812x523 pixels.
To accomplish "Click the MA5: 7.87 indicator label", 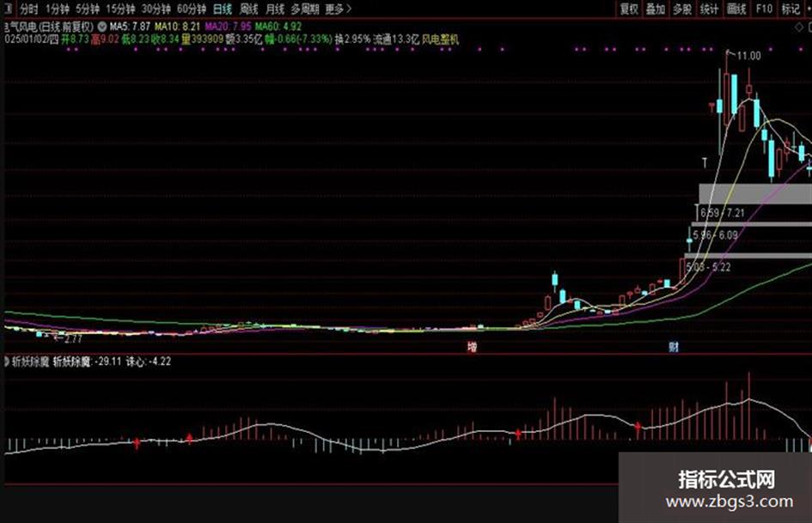I will [130, 27].
